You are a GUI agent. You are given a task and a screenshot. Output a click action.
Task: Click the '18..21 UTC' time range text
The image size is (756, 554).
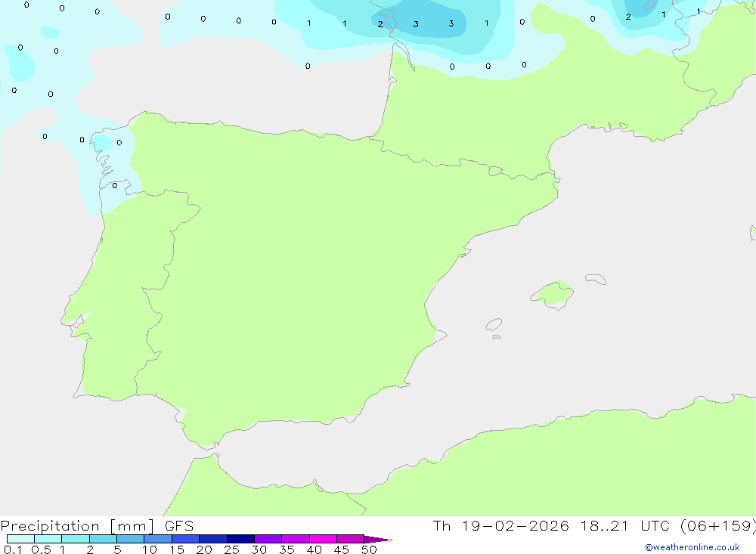(x=625, y=525)
